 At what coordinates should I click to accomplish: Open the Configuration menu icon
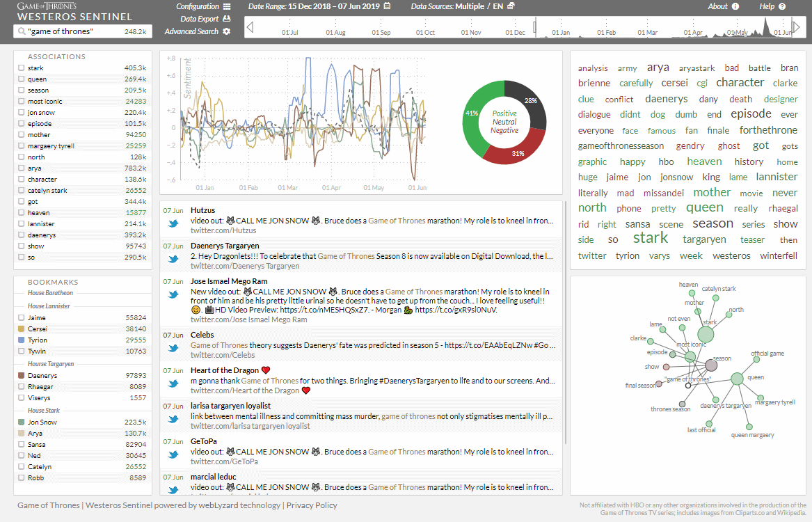point(226,7)
